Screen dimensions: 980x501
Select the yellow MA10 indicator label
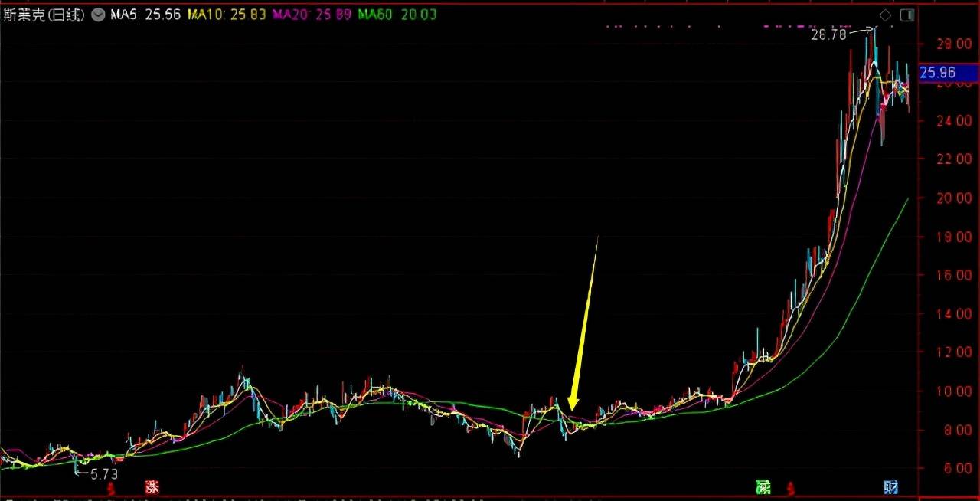click(x=227, y=15)
